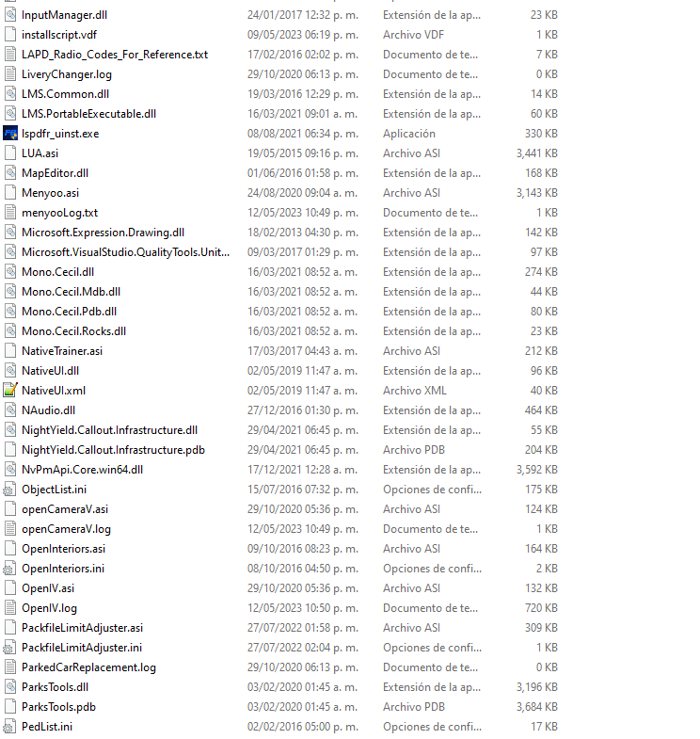Screen dimensions: 700x739
Task: Click the MapEditor.dll icon
Action: coord(10,173)
